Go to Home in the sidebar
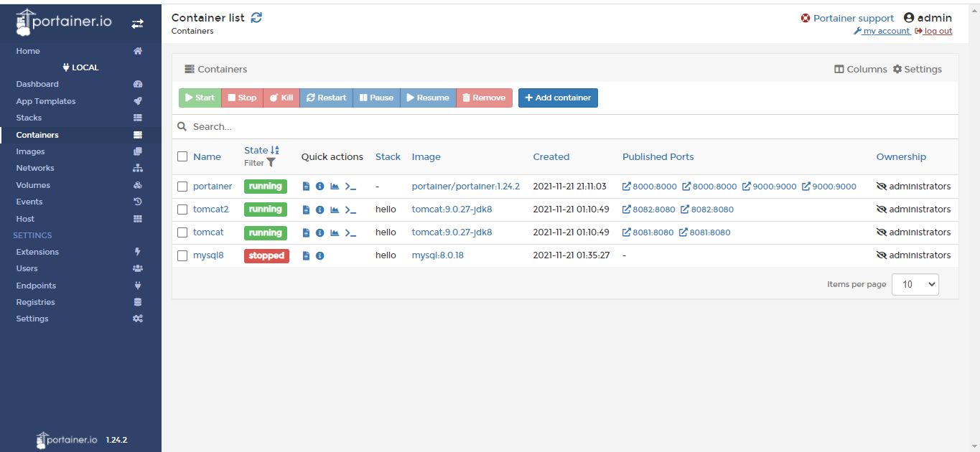Viewport: 980px width, 452px height. coord(80,51)
